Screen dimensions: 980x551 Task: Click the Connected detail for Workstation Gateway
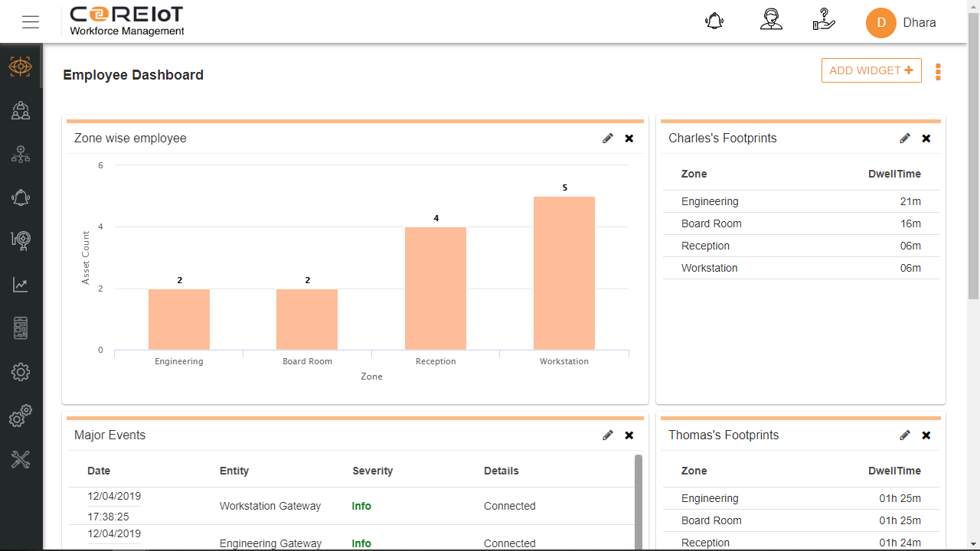pyautogui.click(x=510, y=506)
